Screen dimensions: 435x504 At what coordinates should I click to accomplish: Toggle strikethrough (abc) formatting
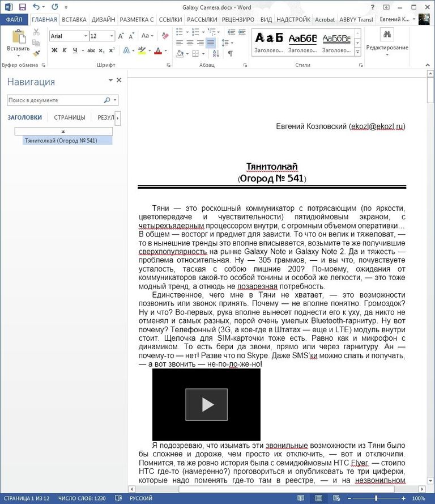click(91, 50)
